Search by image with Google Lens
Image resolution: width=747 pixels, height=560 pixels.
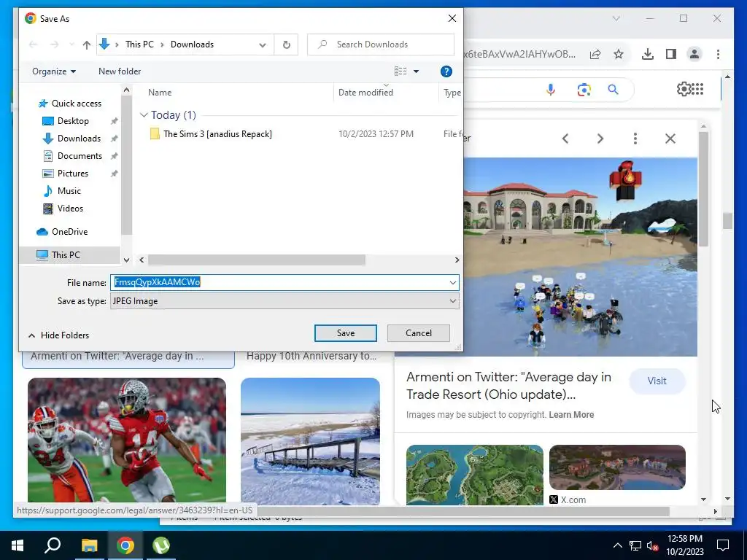pyautogui.click(x=584, y=90)
